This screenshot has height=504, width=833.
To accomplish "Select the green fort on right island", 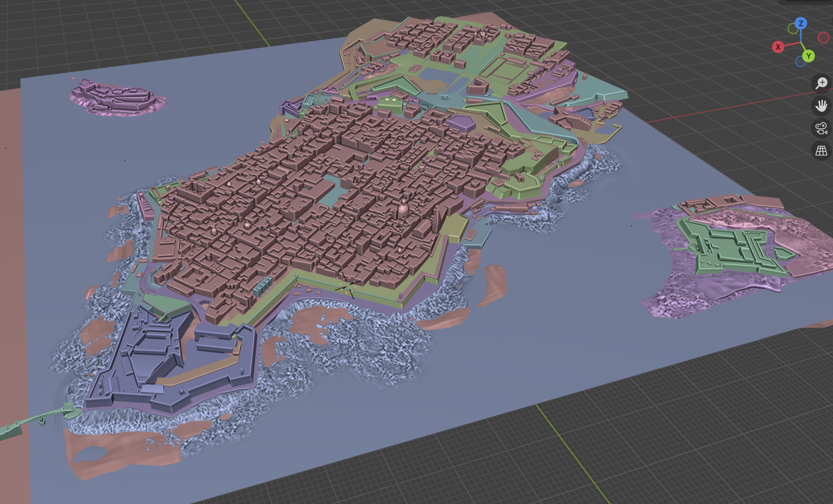I will [x=729, y=251].
